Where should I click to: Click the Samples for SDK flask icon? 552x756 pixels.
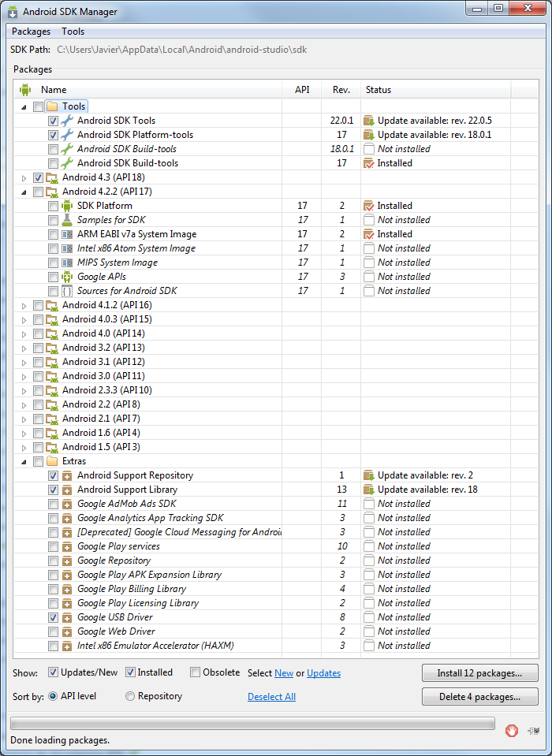click(67, 220)
